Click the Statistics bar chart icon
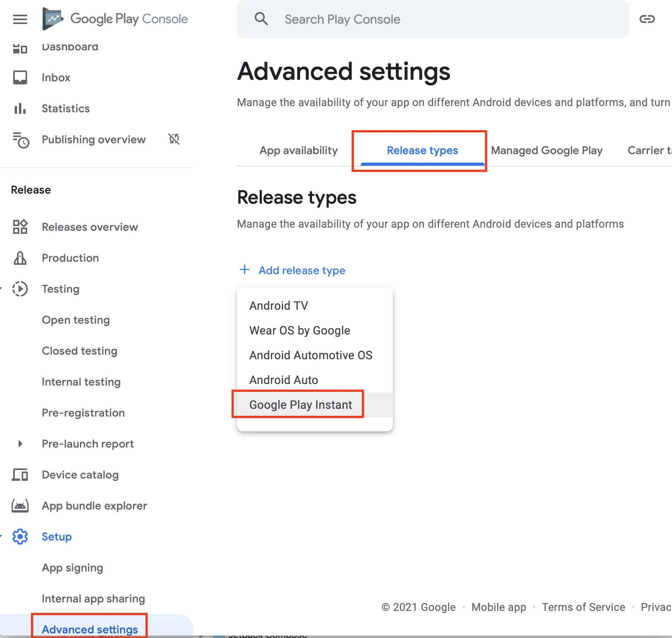 tap(20, 108)
